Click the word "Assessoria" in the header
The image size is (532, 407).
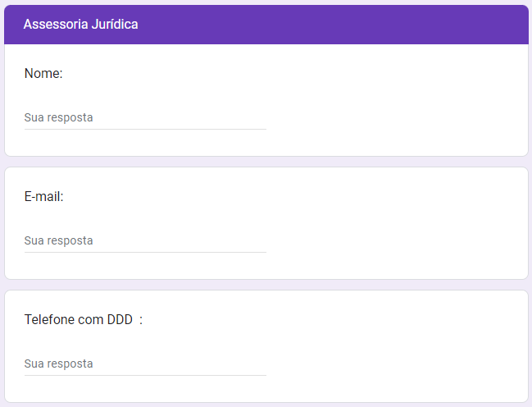click(x=54, y=25)
